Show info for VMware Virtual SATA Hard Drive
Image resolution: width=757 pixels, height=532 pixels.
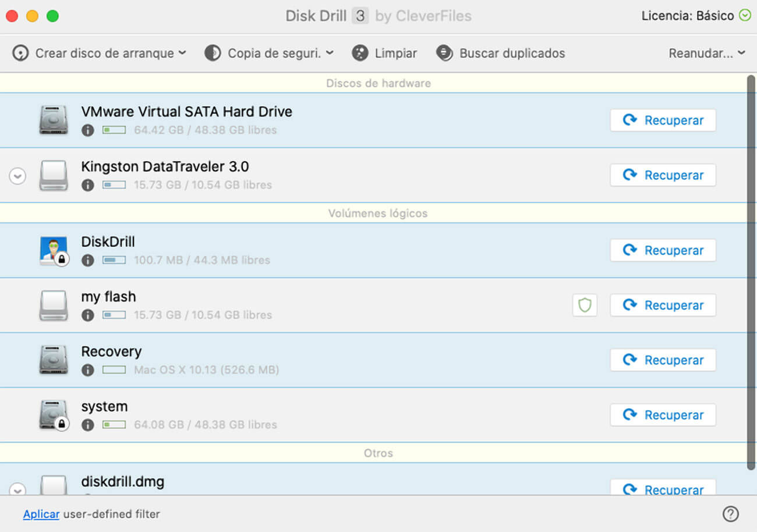pos(87,130)
